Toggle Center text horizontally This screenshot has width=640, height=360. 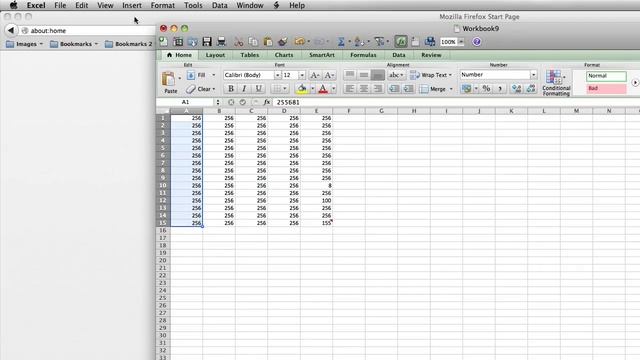(364, 89)
